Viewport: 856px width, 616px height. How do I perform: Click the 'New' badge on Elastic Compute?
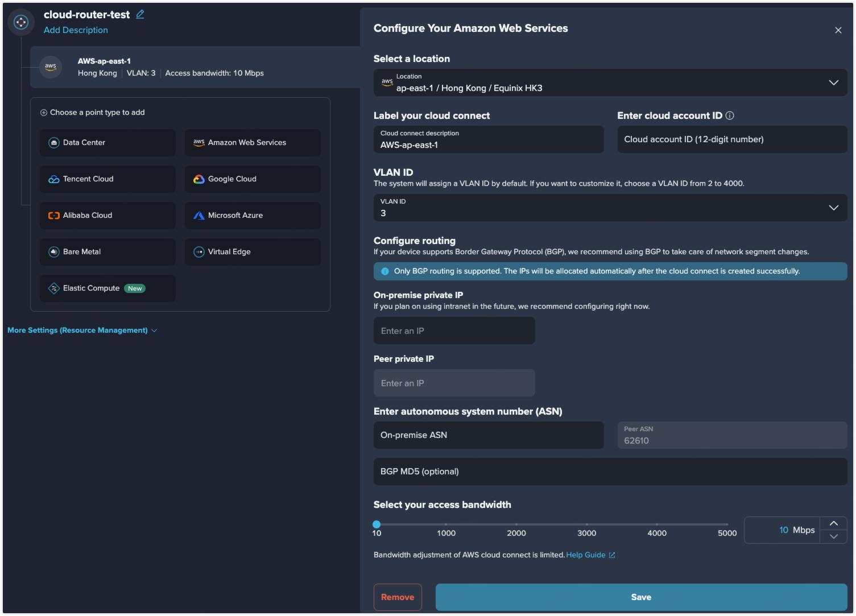(x=135, y=288)
